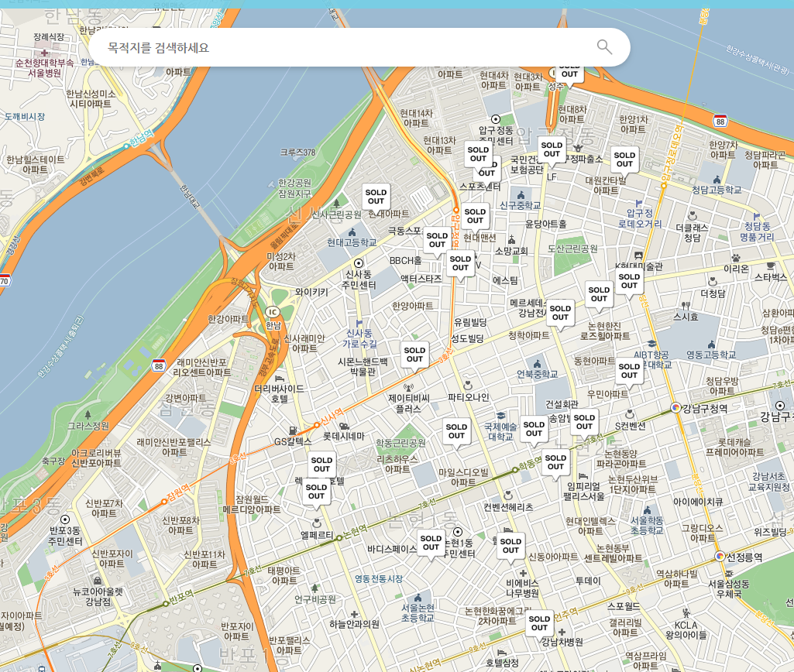The width and height of the screenshot is (794, 672).
Task: Select SOLD OUT marker above 잠원월드 메르디앙아파트
Action: point(317,492)
